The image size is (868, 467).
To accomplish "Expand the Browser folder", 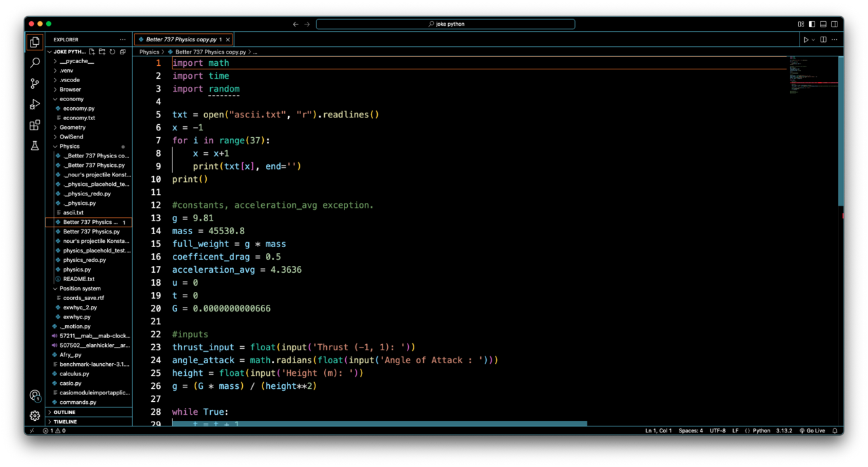I will (89, 90).
